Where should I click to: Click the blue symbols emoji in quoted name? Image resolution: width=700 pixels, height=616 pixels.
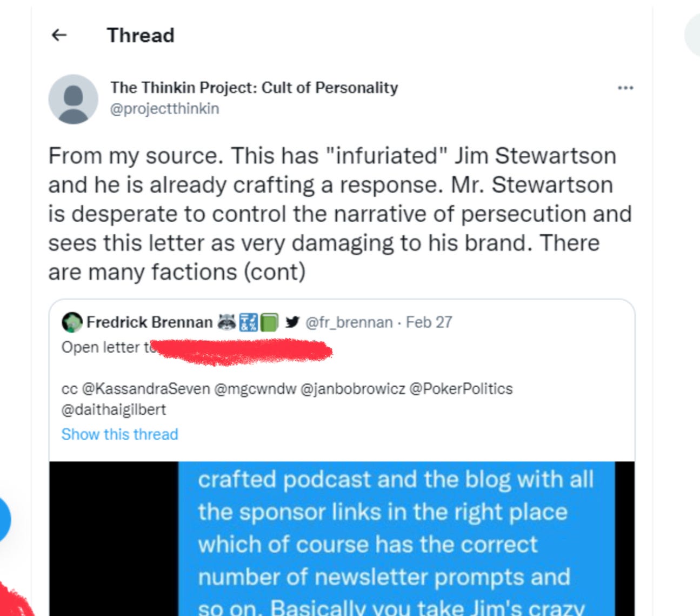tap(248, 322)
